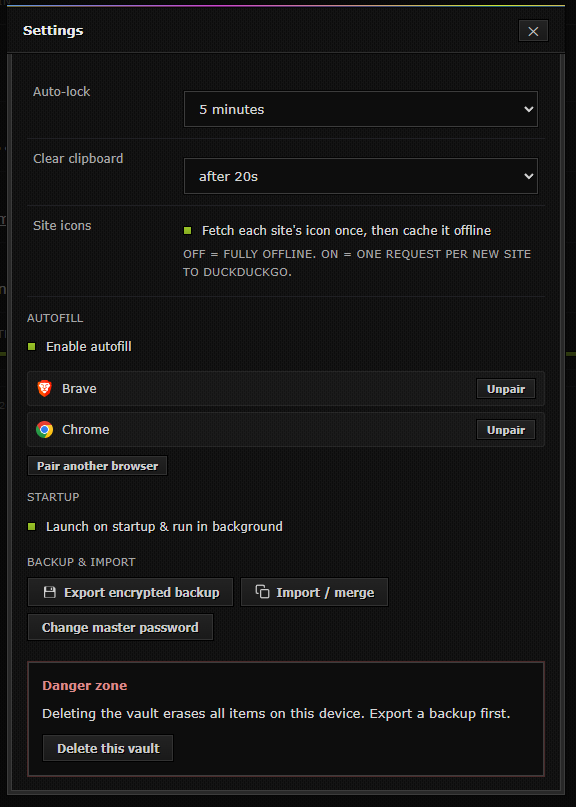Image resolution: width=576 pixels, height=807 pixels.
Task: Select the Chrome paired browser row
Action: point(286,429)
